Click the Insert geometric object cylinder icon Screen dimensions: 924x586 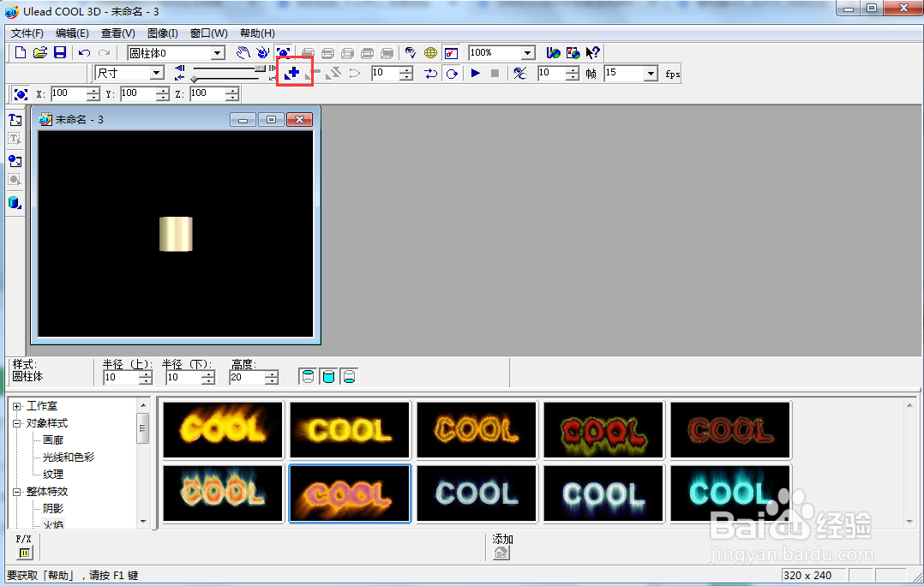pyautogui.click(x=15, y=202)
